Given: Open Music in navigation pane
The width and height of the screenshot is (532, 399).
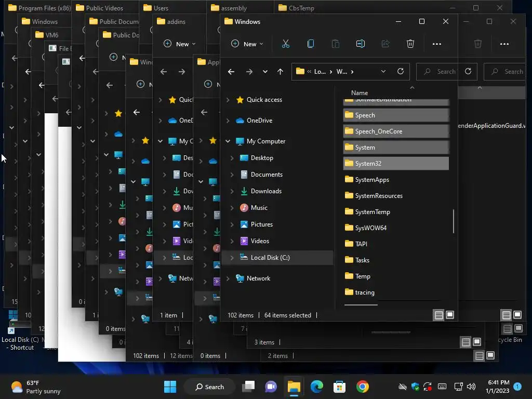Looking at the screenshot, I should (x=259, y=208).
